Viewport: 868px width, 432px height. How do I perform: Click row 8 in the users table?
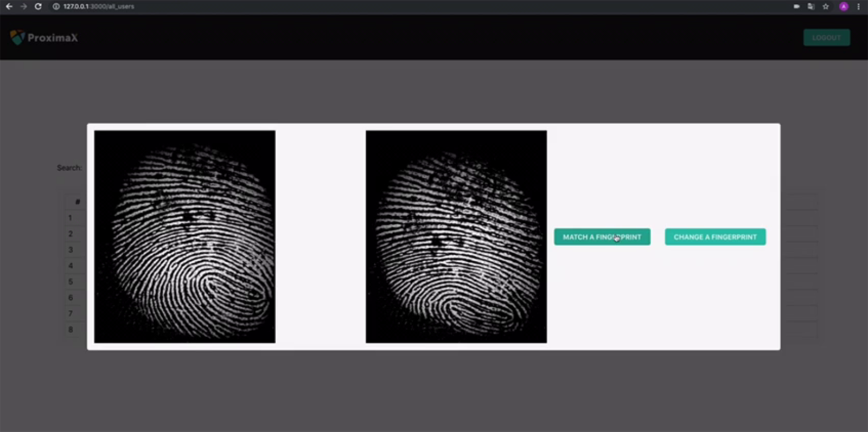70,330
